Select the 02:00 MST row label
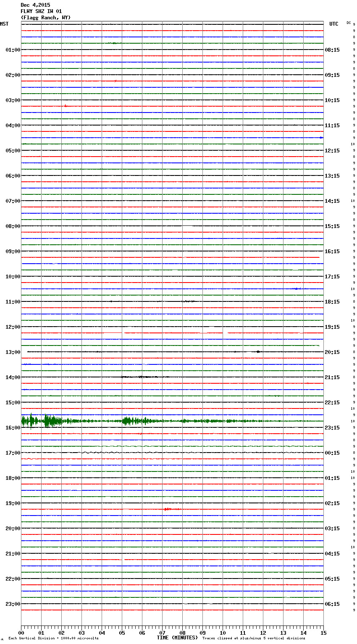This screenshot has height=644, width=357. click(13, 75)
